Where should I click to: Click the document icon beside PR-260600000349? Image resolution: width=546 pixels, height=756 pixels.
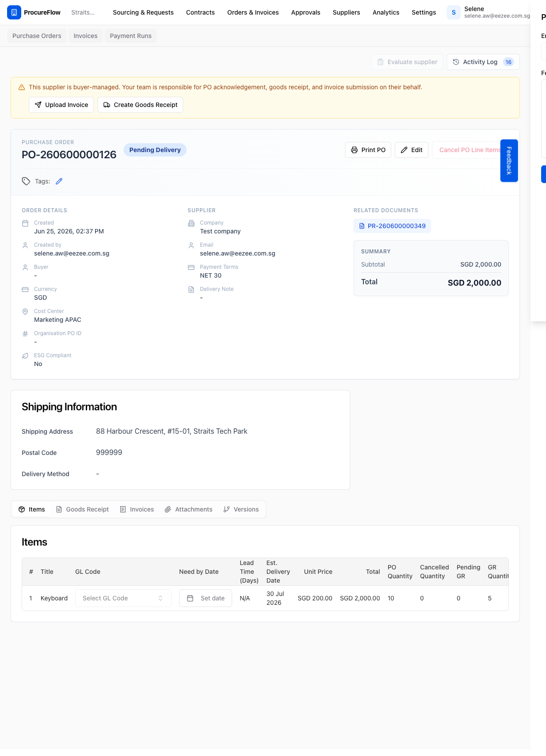coord(362,226)
